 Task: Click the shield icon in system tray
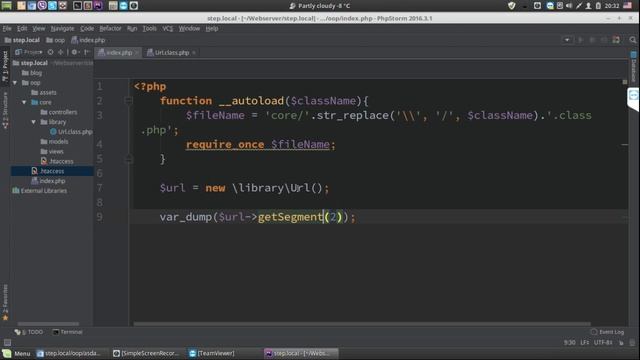pyautogui.click(x=511, y=6)
